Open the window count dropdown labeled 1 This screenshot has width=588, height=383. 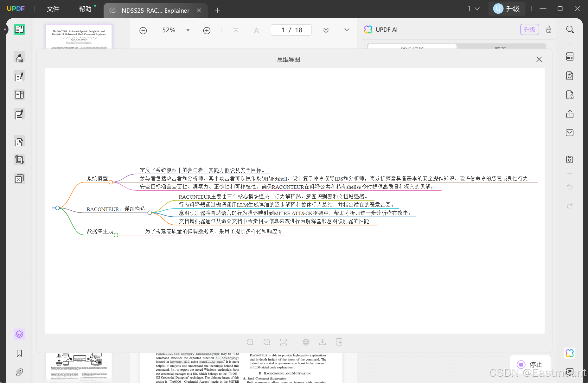[x=473, y=9]
